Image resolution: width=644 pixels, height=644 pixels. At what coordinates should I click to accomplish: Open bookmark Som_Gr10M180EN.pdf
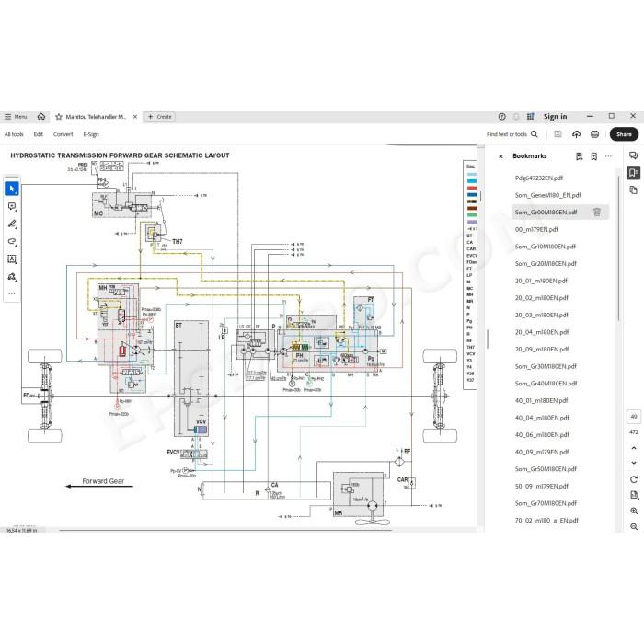pos(545,247)
